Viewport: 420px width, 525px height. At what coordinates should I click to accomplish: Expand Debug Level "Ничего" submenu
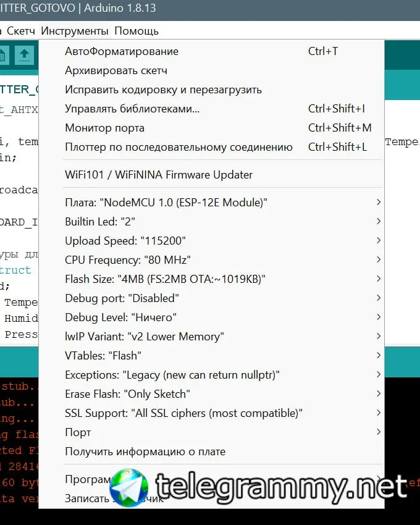click(212, 317)
